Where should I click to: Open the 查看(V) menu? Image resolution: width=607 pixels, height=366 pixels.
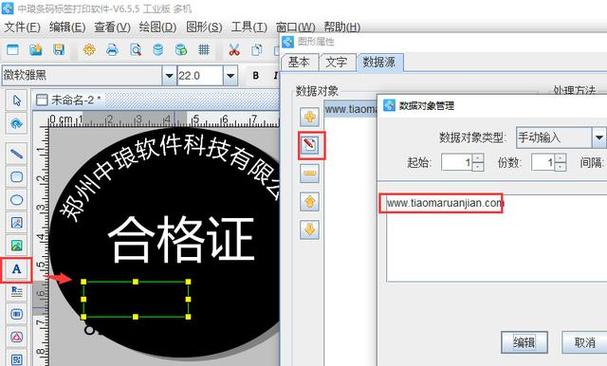[x=112, y=27]
